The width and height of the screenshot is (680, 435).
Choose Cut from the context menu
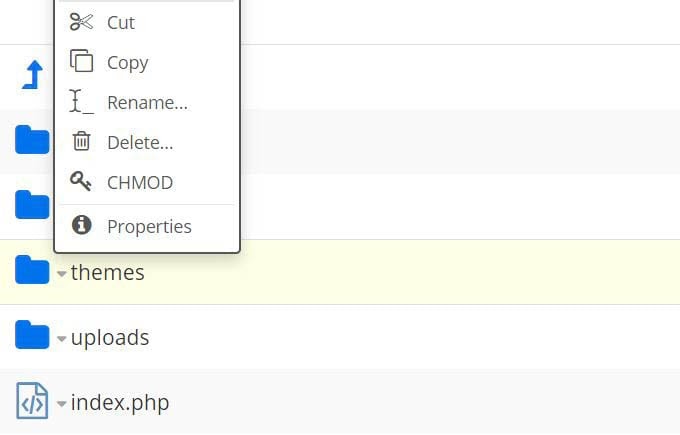[x=121, y=22]
